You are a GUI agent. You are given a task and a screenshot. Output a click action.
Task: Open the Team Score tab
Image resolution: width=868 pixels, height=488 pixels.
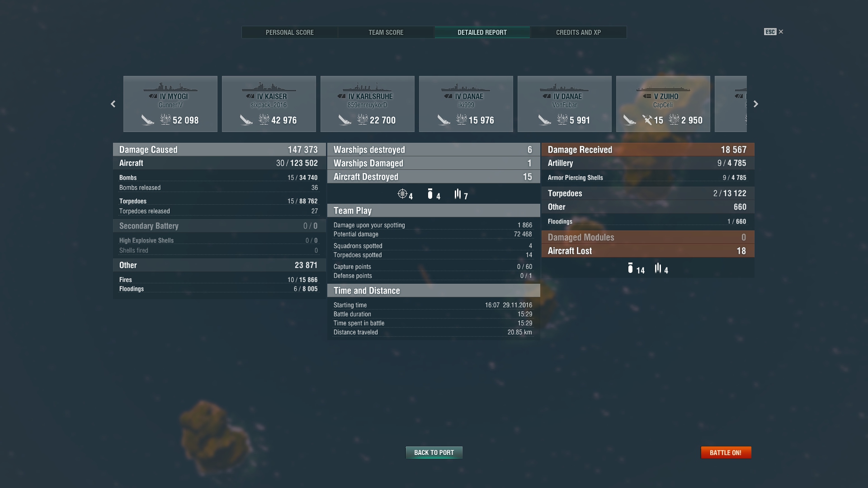click(x=386, y=33)
